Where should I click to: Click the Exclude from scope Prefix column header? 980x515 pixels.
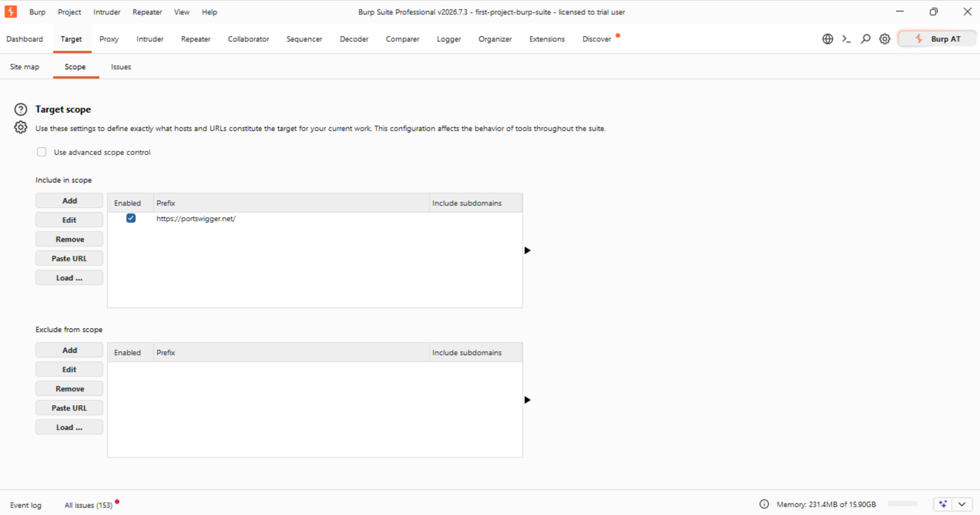tap(291, 352)
